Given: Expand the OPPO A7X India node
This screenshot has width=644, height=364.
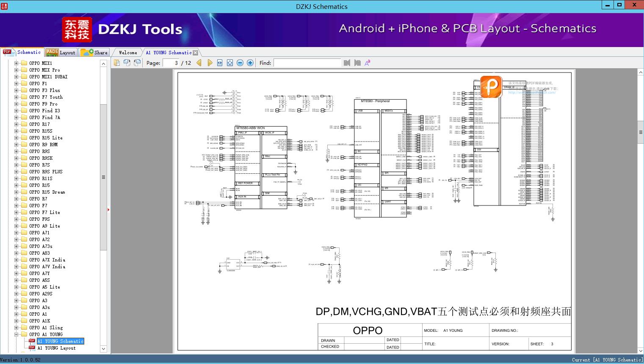Looking at the screenshot, I should pyautogui.click(x=16, y=260).
